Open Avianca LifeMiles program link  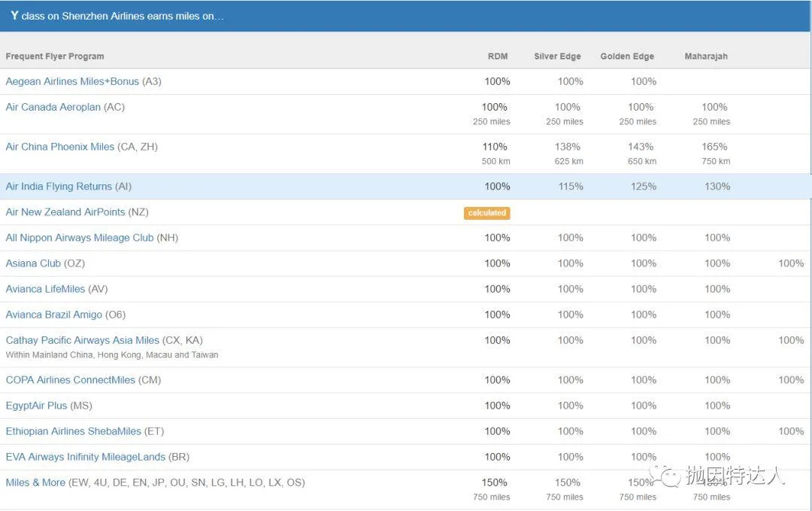(46, 289)
